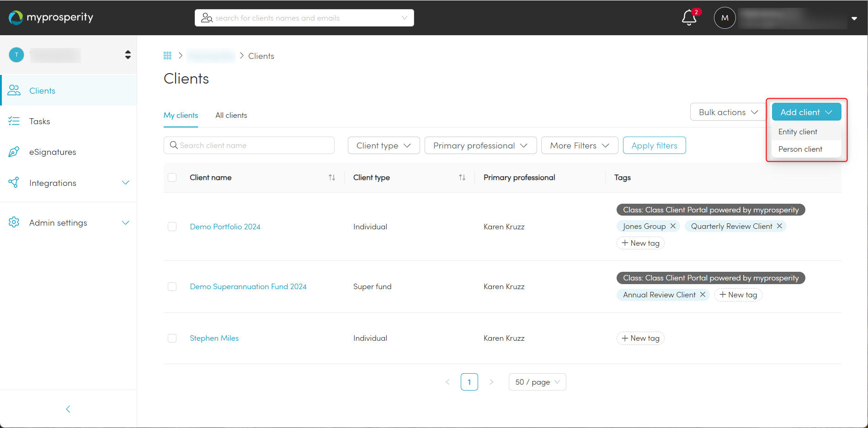Click the Integrations share icon
The height and width of the screenshot is (428, 868).
pyautogui.click(x=14, y=183)
